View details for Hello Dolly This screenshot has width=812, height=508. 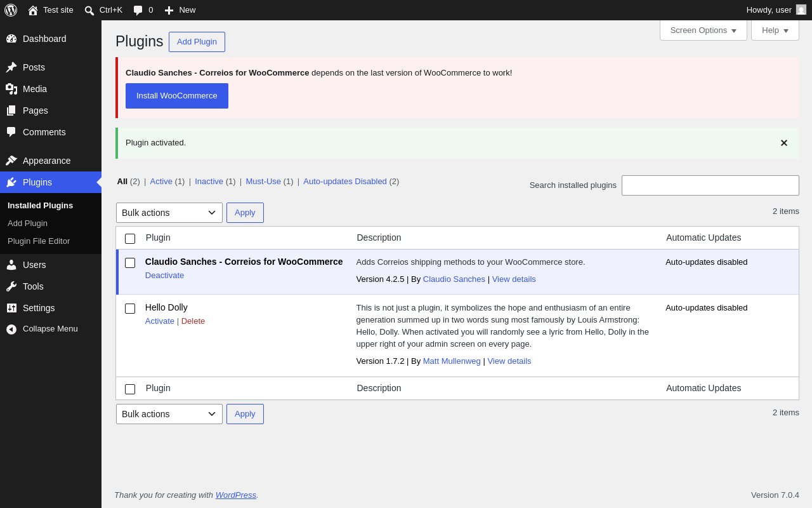coord(509,361)
